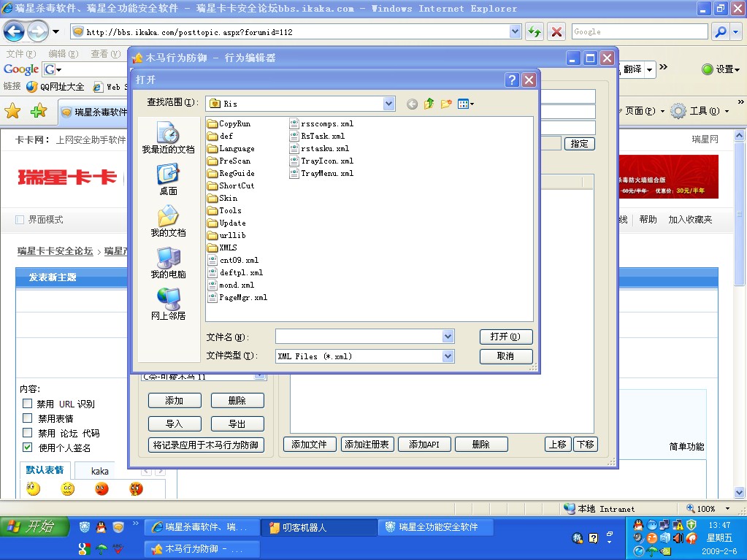Viewport: 747px width, 560px height.
Task: Toggle the 界面模式 checkbox
Action: click(20, 220)
